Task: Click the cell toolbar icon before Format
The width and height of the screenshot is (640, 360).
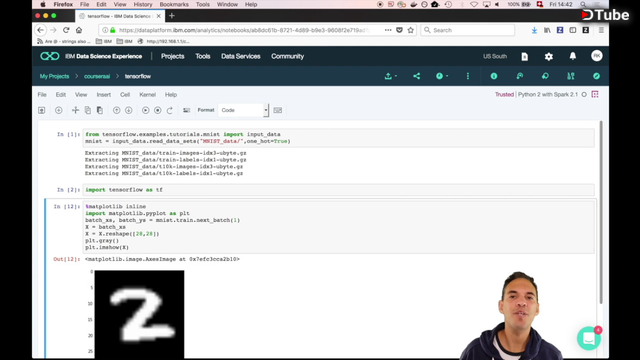Action: (x=187, y=110)
